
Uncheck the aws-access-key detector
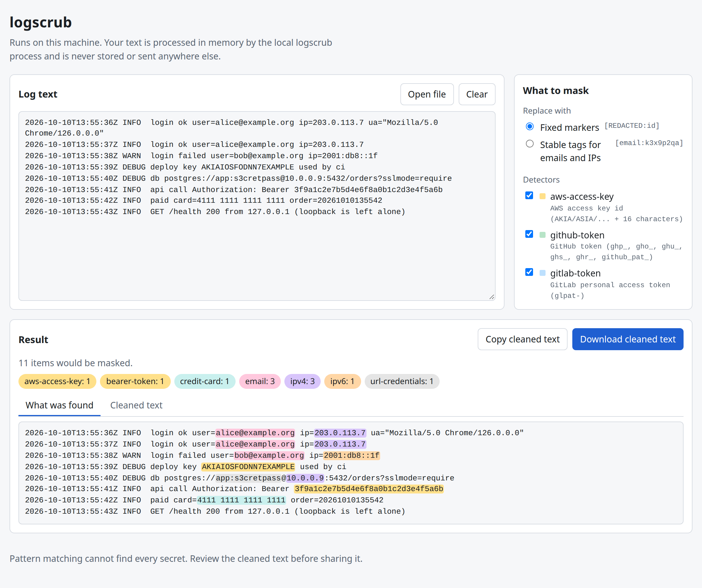click(x=529, y=195)
